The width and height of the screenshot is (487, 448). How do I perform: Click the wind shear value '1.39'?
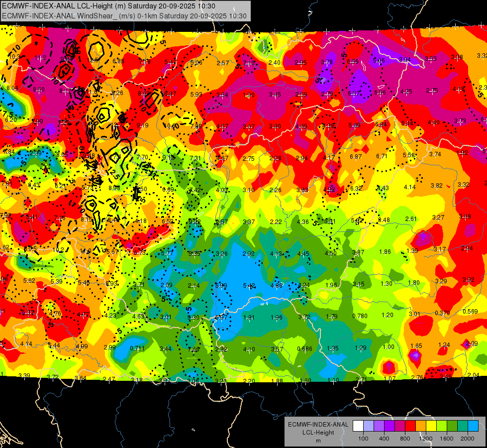[412, 250]
